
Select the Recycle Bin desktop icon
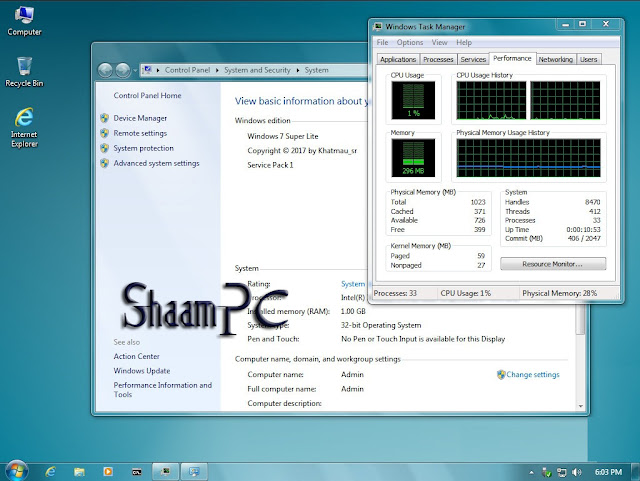pyautogui.click(x=24, y=72)
